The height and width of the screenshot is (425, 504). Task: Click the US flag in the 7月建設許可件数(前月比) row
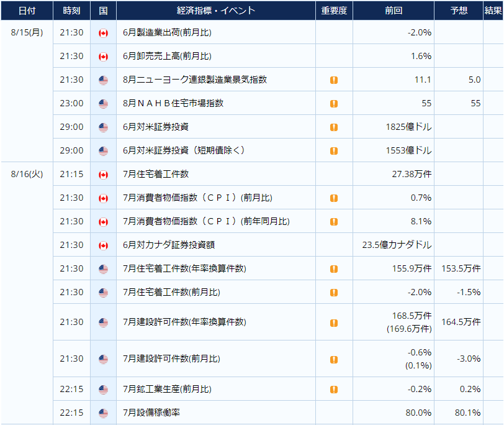[x=103, y=359]
